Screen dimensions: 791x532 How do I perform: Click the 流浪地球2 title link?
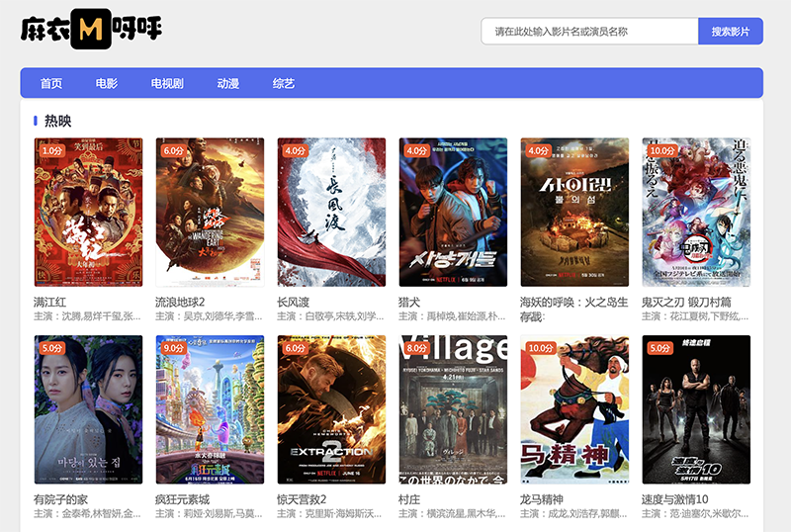180,302
